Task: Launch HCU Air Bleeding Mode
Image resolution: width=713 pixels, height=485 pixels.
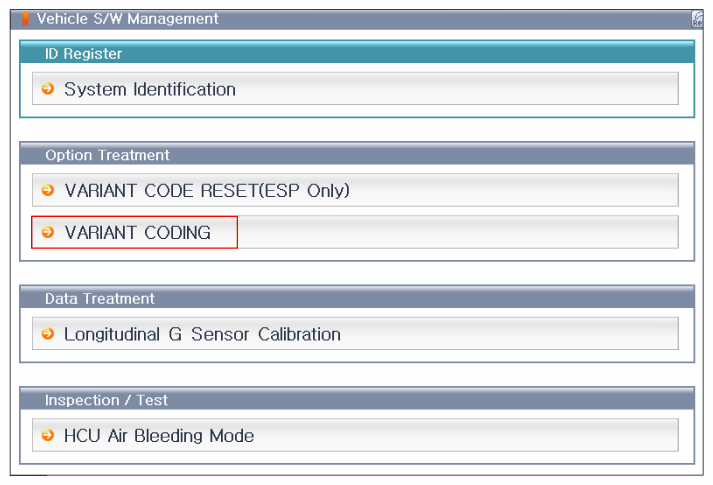Action: tap(159, 435)
